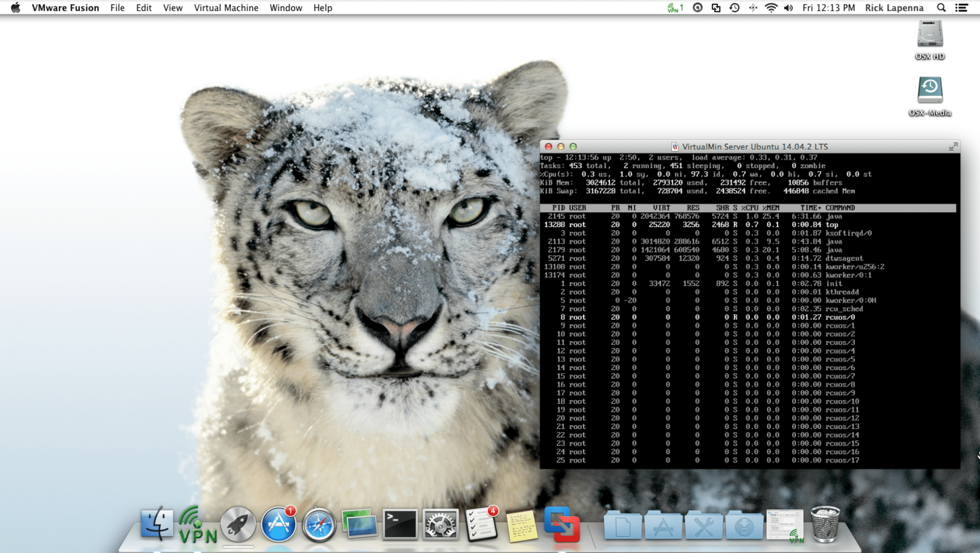Click the VirtualMin Server window title document icon
980x553 pixels.
(675, 147)
